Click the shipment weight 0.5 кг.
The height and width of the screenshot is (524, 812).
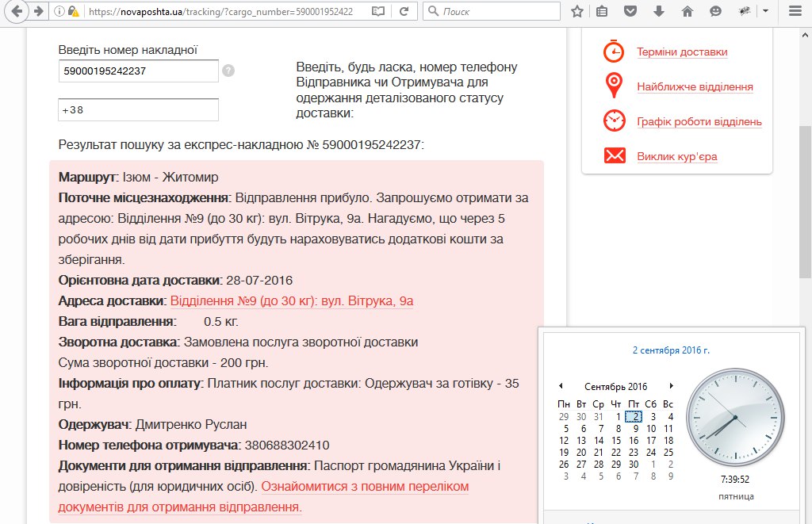(221, 322)
